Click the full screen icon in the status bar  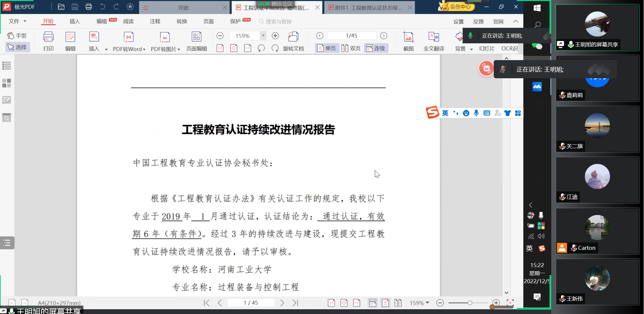tap(510, 303)
